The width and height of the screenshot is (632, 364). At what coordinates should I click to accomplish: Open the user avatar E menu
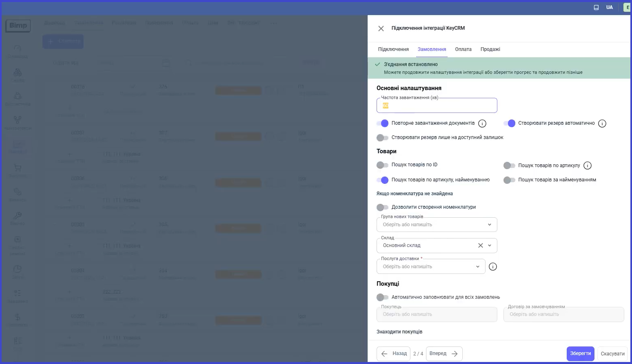pyautogui.click(x=627, y=7)
